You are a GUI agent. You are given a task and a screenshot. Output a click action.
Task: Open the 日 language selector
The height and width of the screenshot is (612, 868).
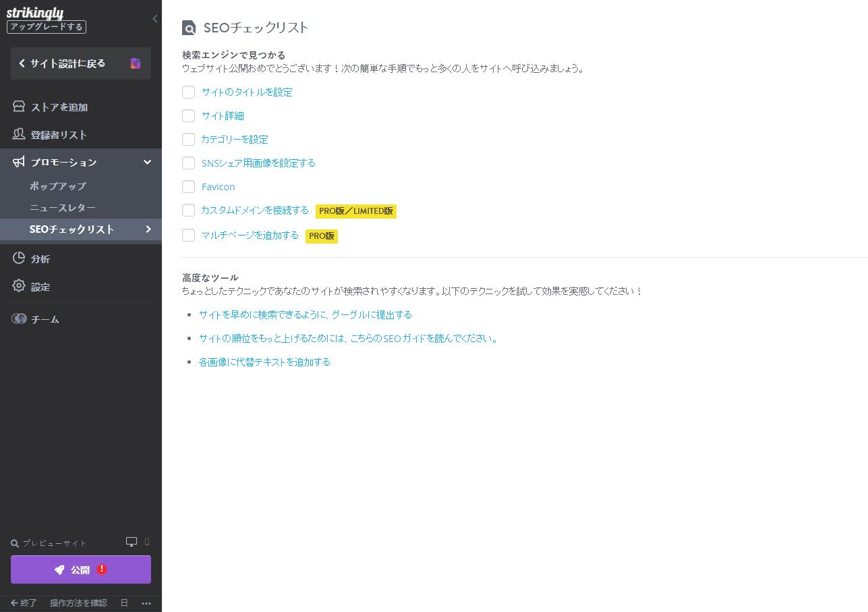[x=124, y=603]
